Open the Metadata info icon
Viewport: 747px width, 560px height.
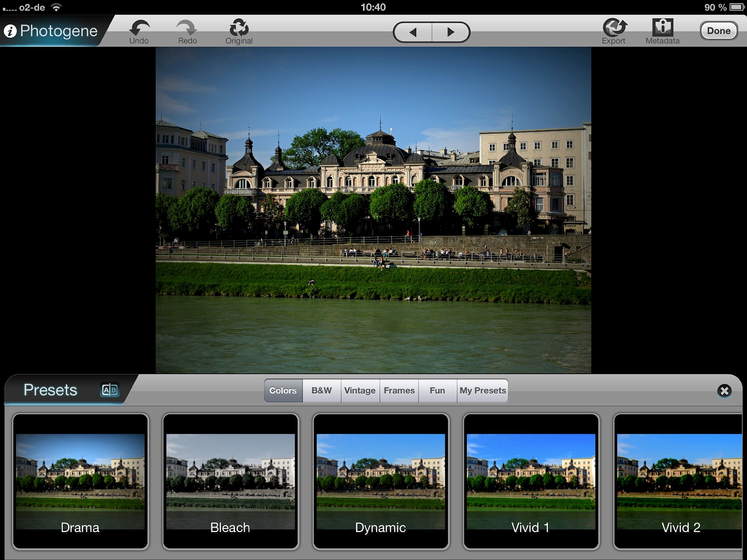point(663,28)
